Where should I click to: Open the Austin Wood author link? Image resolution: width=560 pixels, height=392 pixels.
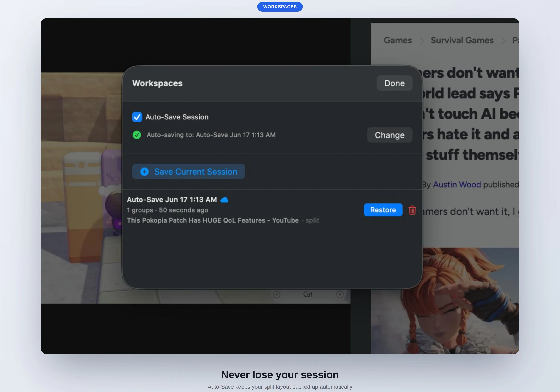(457, 185)
